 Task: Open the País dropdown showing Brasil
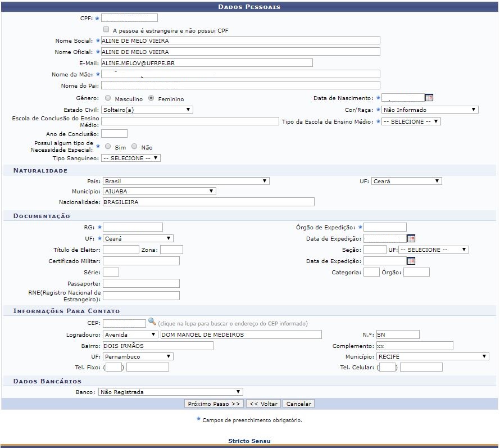[x=186, y=181]
